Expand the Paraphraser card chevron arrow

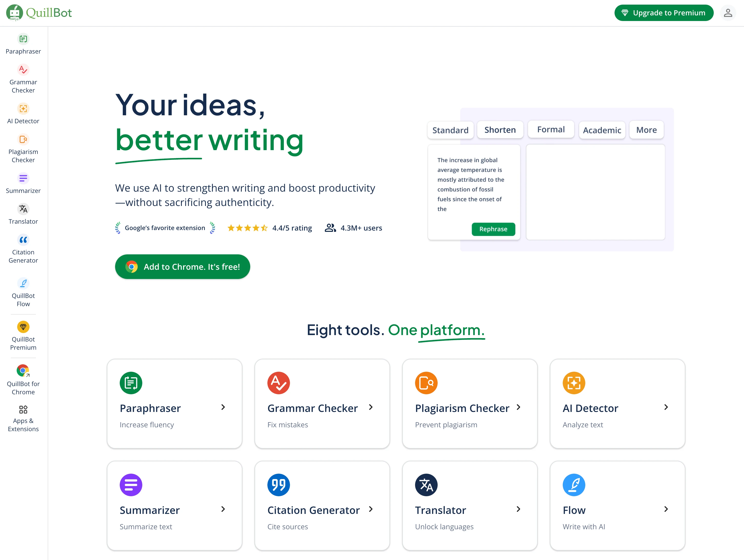[x=223, y=407]
